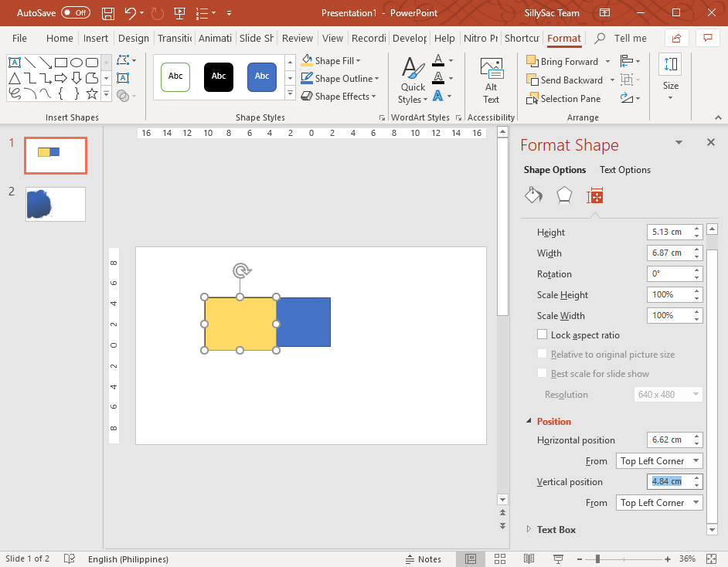Click the Save icon in title bar
Screen dimensions: 728x567
(108, 13)
